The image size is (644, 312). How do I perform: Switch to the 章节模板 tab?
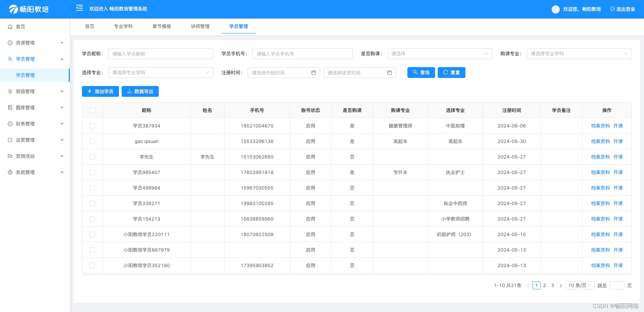tap(162, 26)
